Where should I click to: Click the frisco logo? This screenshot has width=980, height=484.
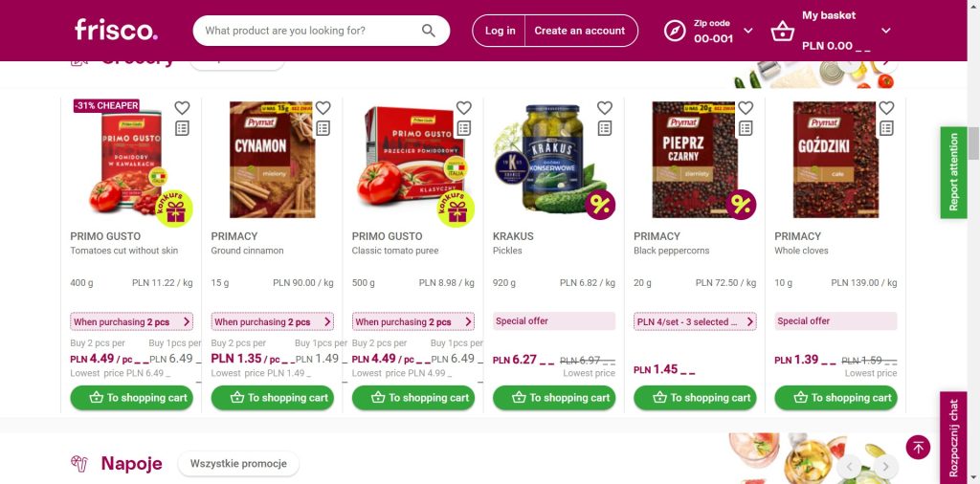coord(116,30)
